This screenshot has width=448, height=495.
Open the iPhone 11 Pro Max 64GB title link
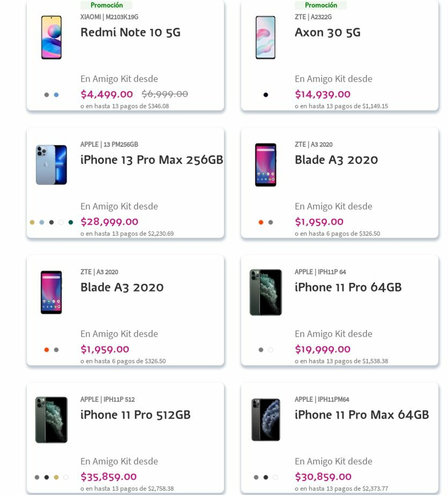[x=362, y=415]
